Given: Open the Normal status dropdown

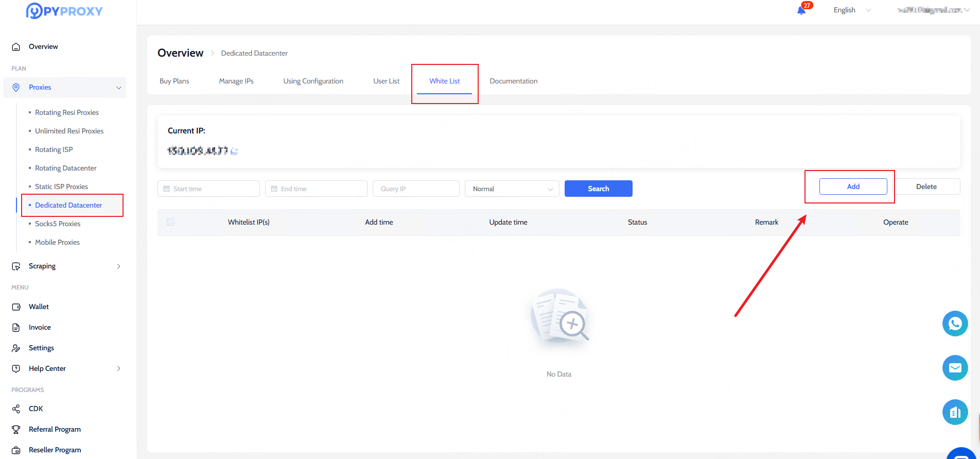Looking at the screenshot, I should point(512,189).
